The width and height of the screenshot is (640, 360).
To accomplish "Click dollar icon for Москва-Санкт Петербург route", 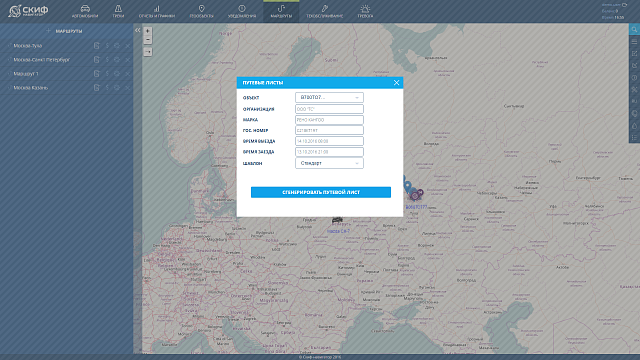I will 107,60.
